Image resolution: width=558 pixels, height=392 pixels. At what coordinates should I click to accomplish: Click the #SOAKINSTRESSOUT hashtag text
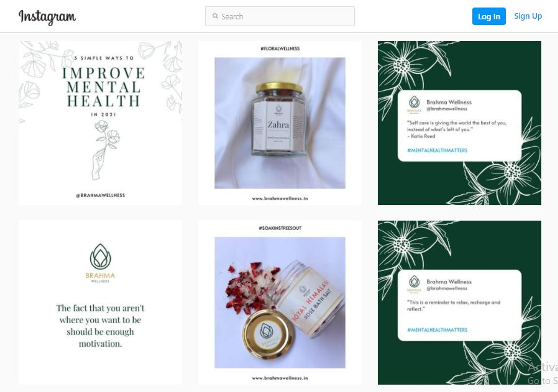click(x=280, y=228)
